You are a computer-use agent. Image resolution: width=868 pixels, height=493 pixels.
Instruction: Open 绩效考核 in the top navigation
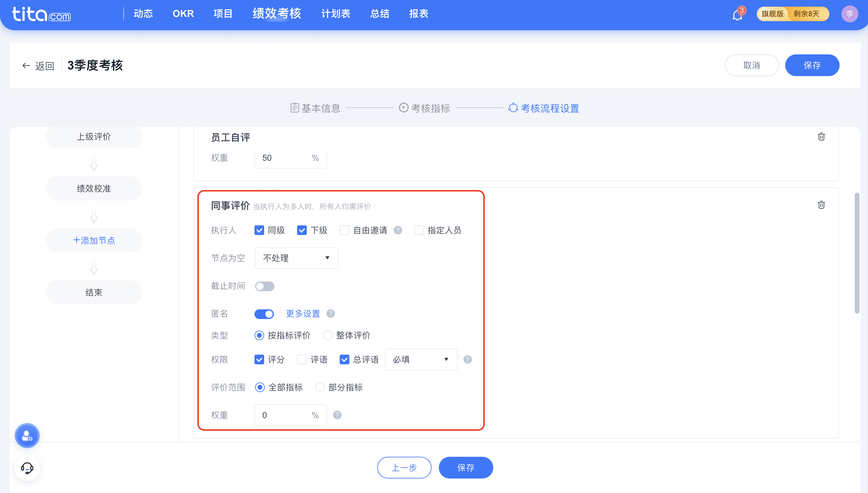point(277,14)
